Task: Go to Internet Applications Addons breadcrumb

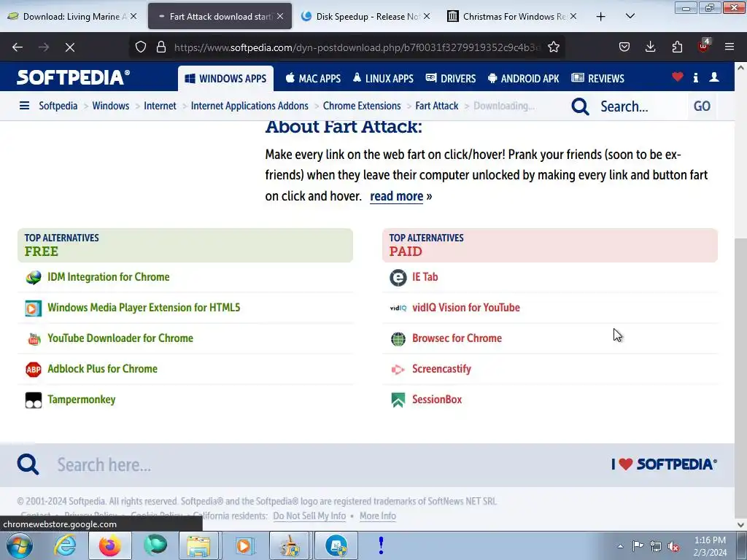Action: [249, 106]
